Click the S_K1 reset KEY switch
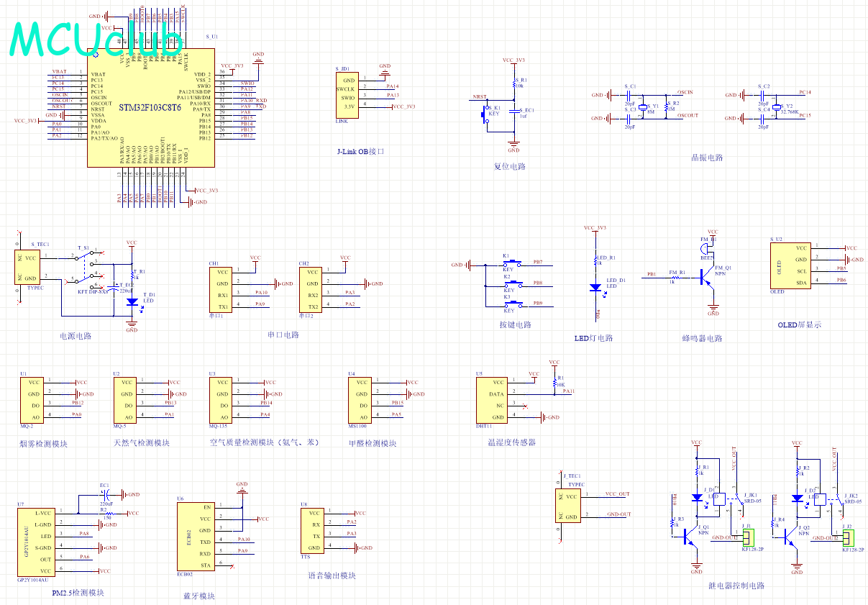 tap(485, 114)
